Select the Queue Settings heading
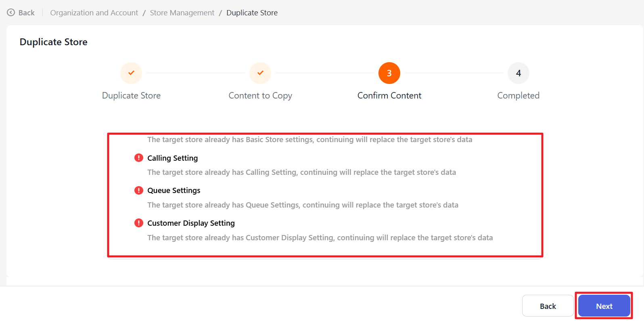The height and width of the screenshot is (321, 644). click(174, 191)
